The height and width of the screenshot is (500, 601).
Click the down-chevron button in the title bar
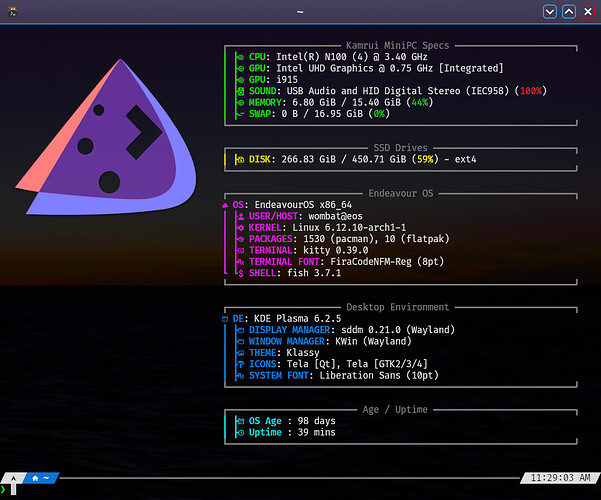coord(549,11)
